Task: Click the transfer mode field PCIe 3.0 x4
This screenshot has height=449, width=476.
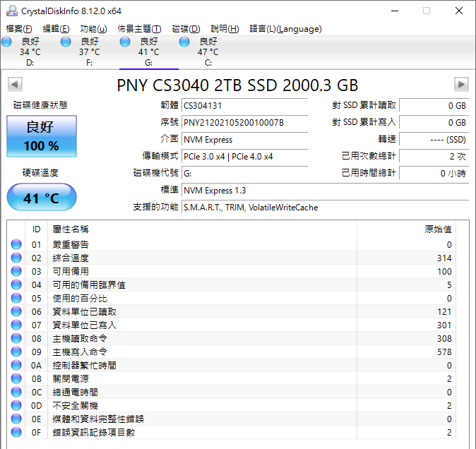Action: click(244, 157)
